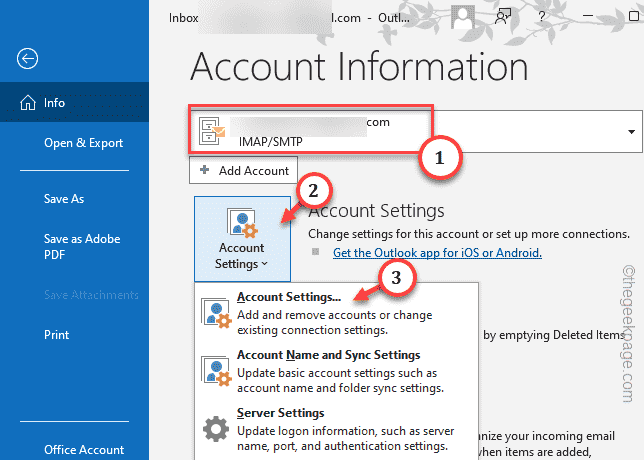Select Print in the sidebar
644x460 pixels.
[x=56, y=335]
